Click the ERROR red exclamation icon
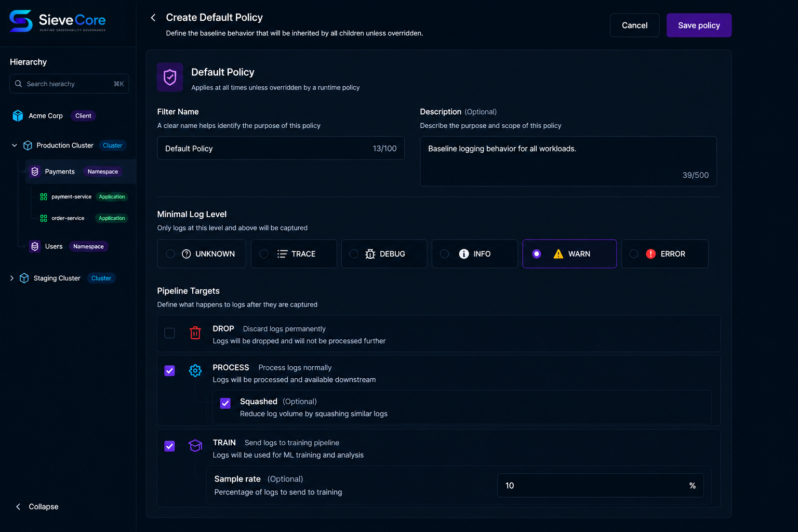This screenshot has height=532, width=798. (x=650, y=254)
